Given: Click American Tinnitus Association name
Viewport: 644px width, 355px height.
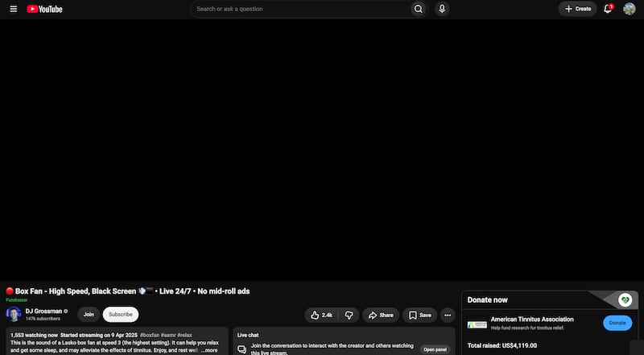Looking at the screenshot, I should [x=532, y=320].
